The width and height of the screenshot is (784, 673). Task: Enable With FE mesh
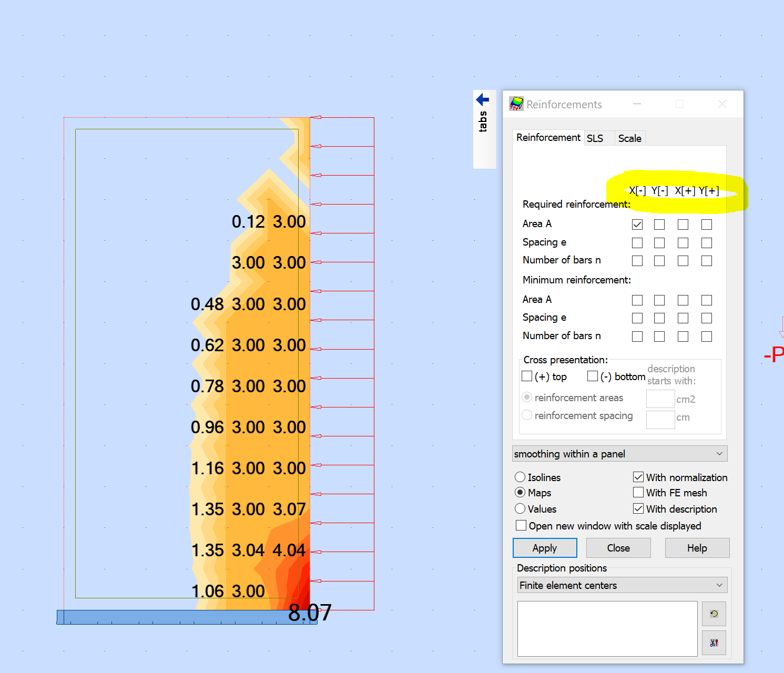pyautogui.click(x=638, y=492)
